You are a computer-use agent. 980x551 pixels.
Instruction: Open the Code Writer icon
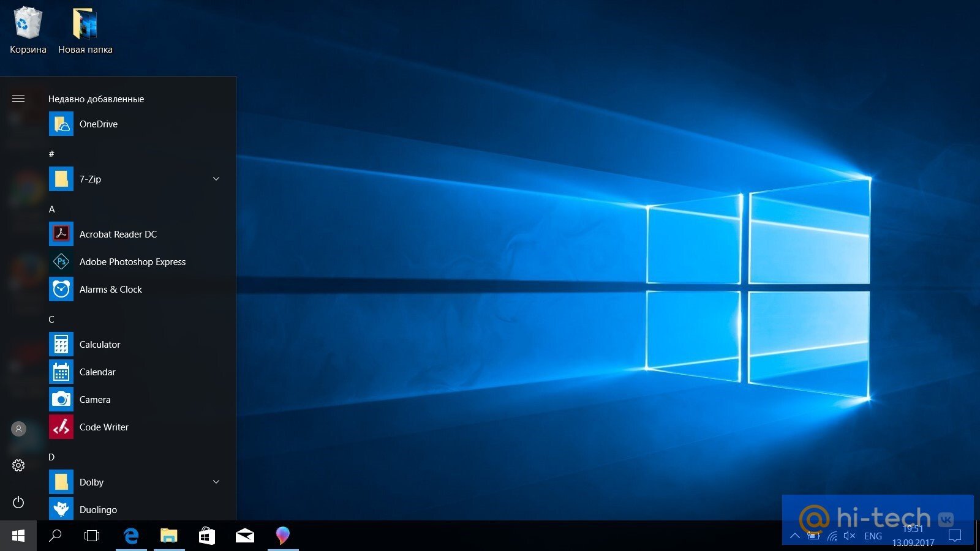[61, 427]
